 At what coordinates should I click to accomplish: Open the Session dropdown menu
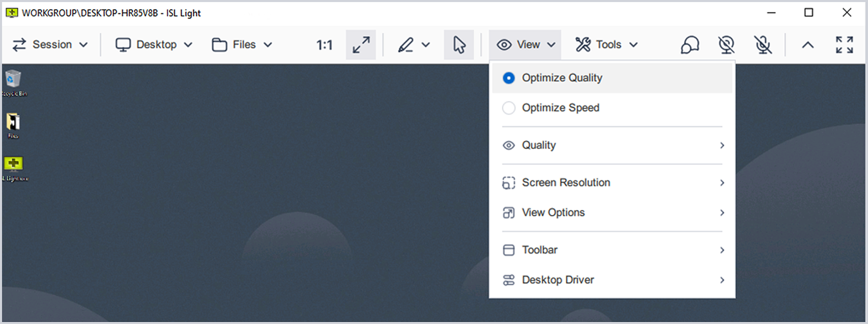(x=50, y=45)
